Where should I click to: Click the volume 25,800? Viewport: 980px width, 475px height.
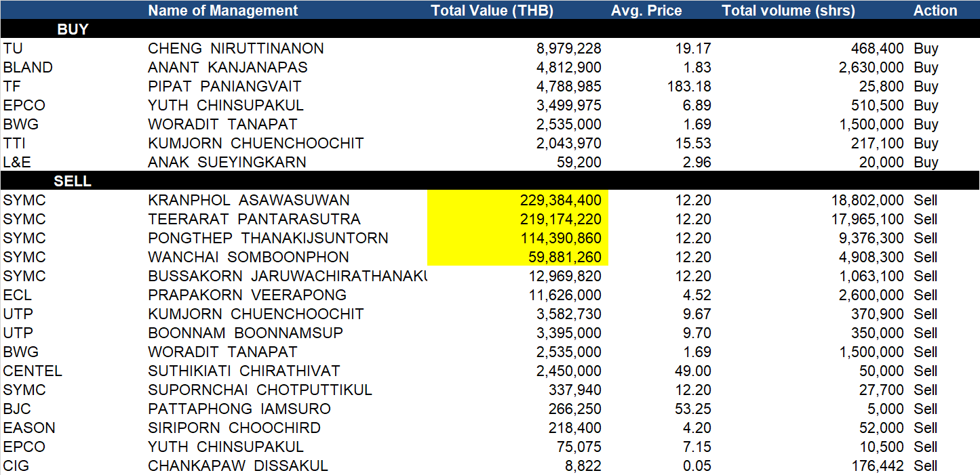[881, 86]
